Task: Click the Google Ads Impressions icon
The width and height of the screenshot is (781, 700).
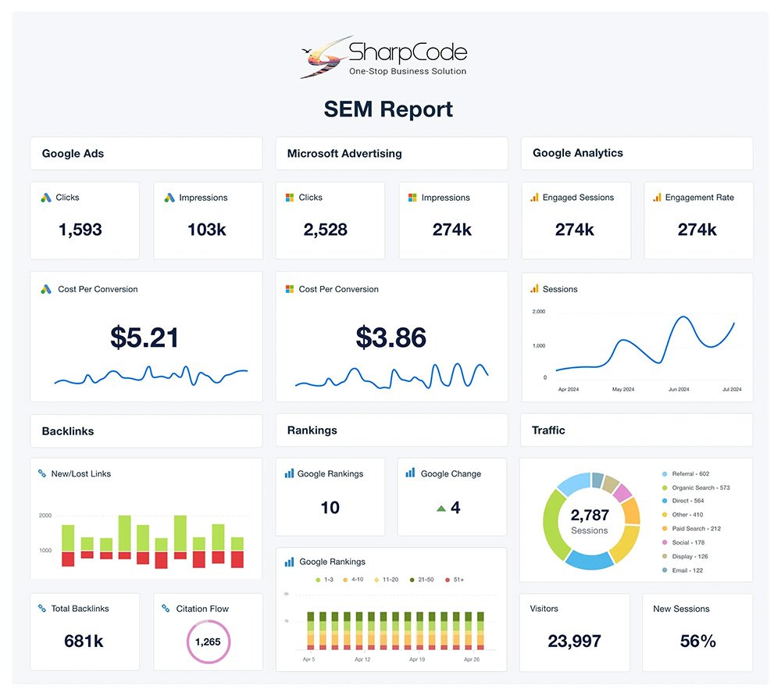Action: pos(169,198)
